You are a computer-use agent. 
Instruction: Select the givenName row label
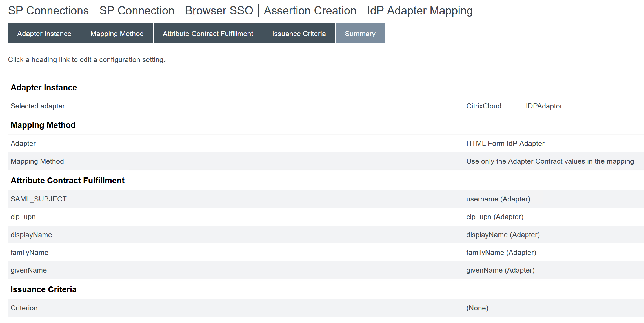(x=29, y=270)
